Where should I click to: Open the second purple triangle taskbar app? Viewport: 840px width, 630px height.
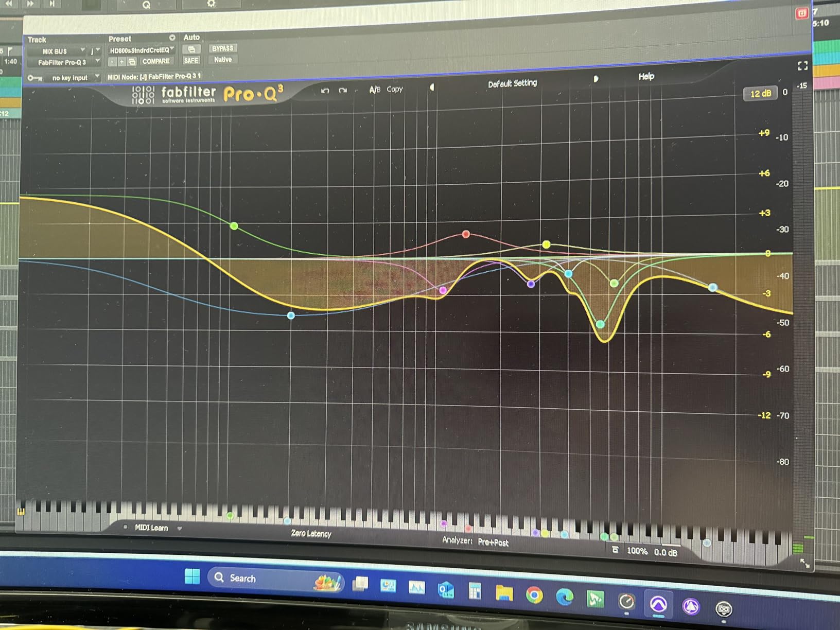click(691, 606)
